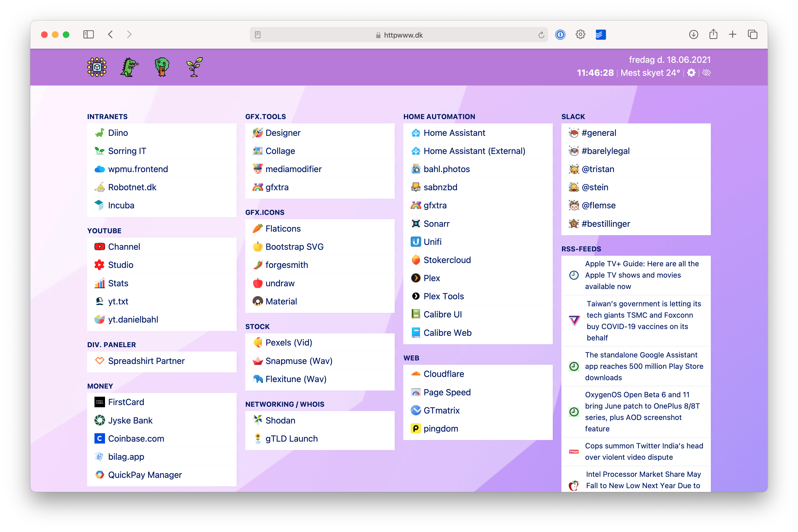
Task: Show the tab overview
Action: (753, 35)
